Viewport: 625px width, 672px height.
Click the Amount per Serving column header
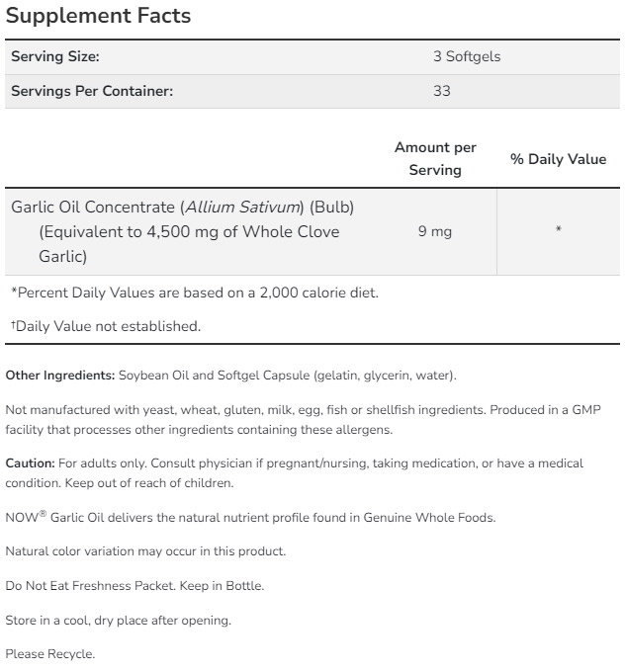[435, 158]
